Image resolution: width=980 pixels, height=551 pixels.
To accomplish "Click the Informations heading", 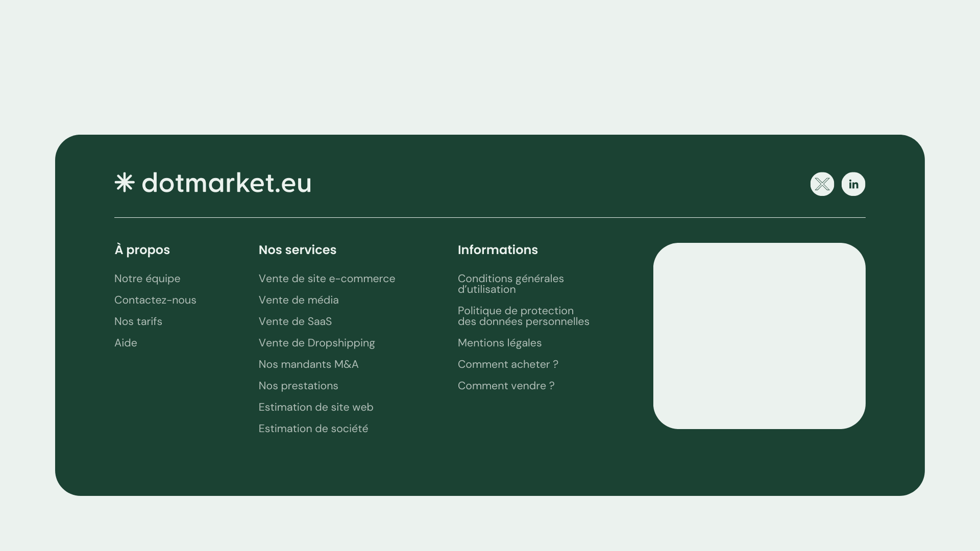I will tap(498, 250).
